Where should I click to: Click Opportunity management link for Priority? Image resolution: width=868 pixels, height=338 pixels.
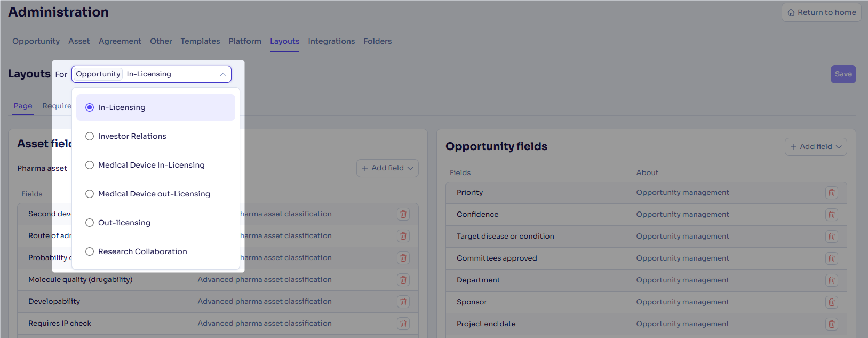point(682,193)
